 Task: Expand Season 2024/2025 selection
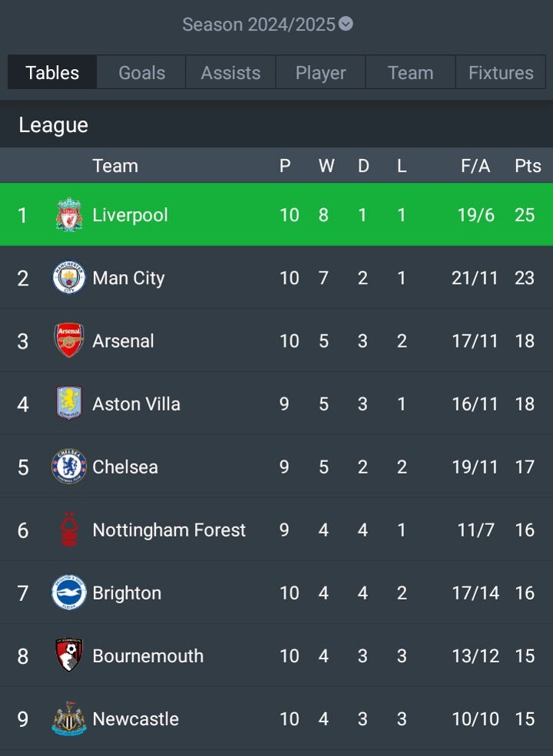click(x=259, y=25)
